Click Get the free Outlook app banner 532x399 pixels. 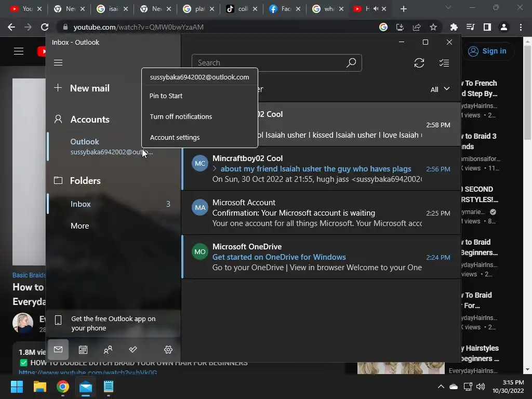click(113, 323)
